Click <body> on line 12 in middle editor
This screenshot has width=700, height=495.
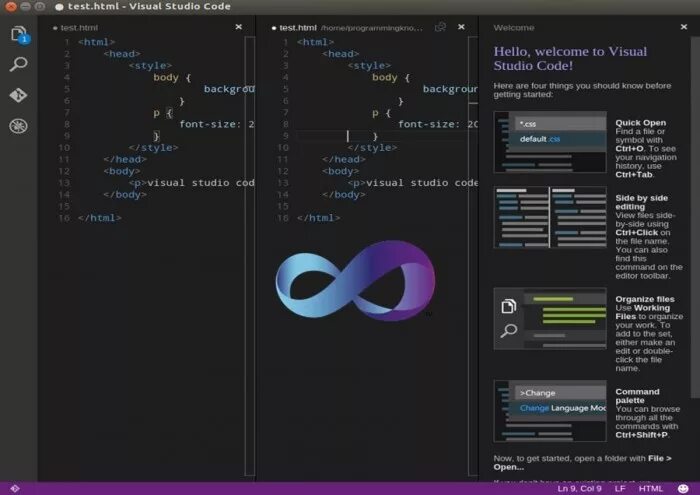click(341, 171)
